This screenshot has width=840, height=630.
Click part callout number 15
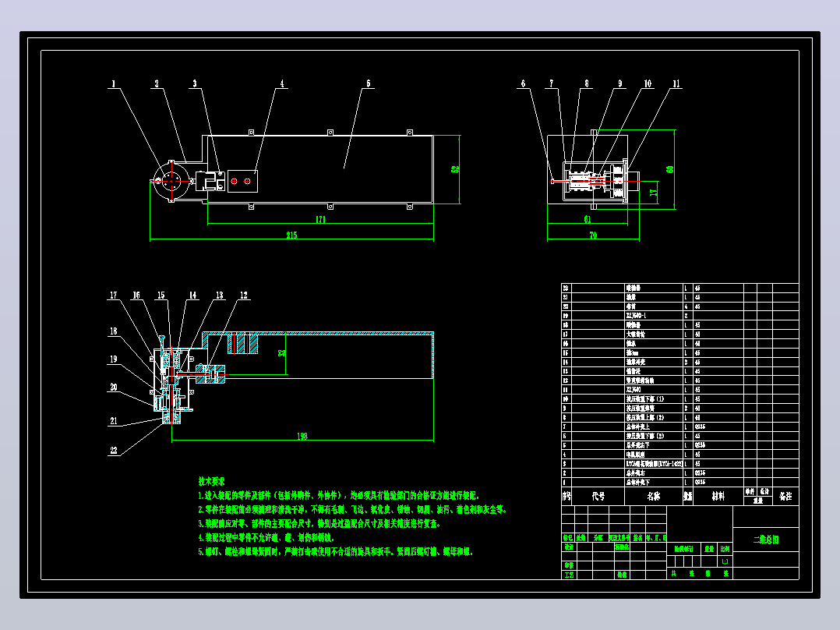[x=161, y=296]
